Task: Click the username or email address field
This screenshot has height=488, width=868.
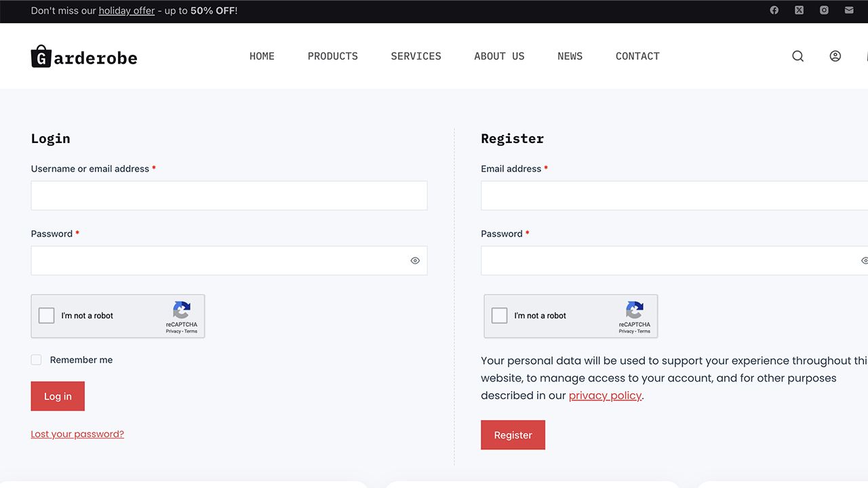Action: [229, 195]
